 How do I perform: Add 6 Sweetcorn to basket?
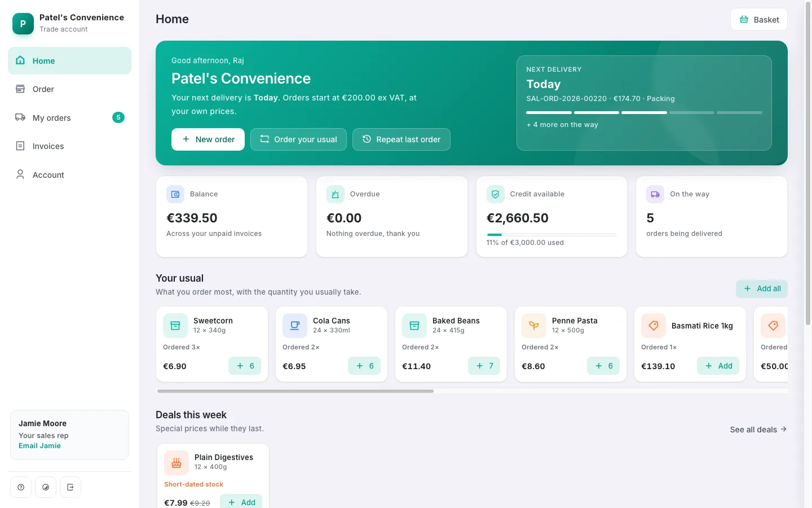[245, 366]
